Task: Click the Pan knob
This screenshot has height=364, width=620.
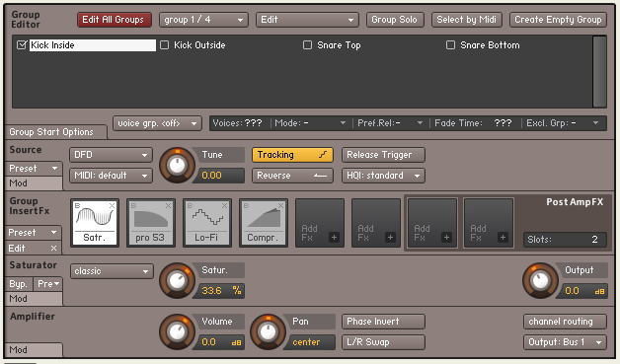Action: click(x=269, y=332)
